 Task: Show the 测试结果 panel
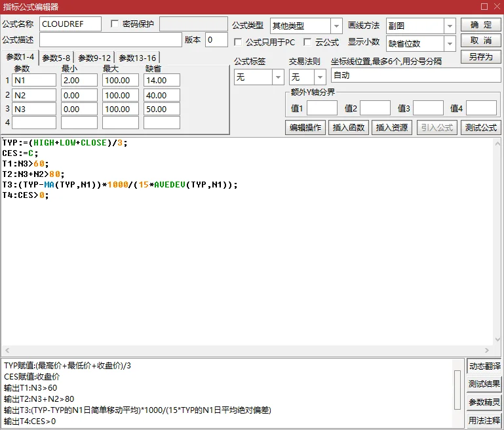pyautogui.click(x=484, y=383)
